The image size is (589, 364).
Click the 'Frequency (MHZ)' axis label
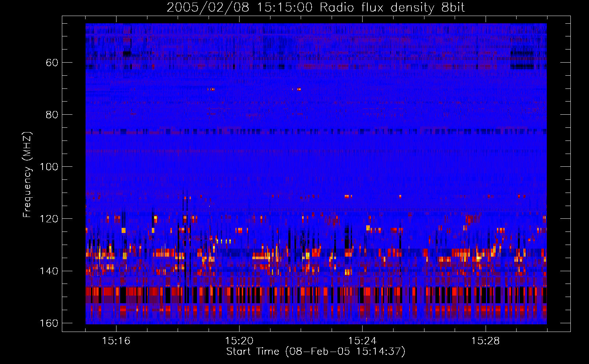[x=27, y=175]
